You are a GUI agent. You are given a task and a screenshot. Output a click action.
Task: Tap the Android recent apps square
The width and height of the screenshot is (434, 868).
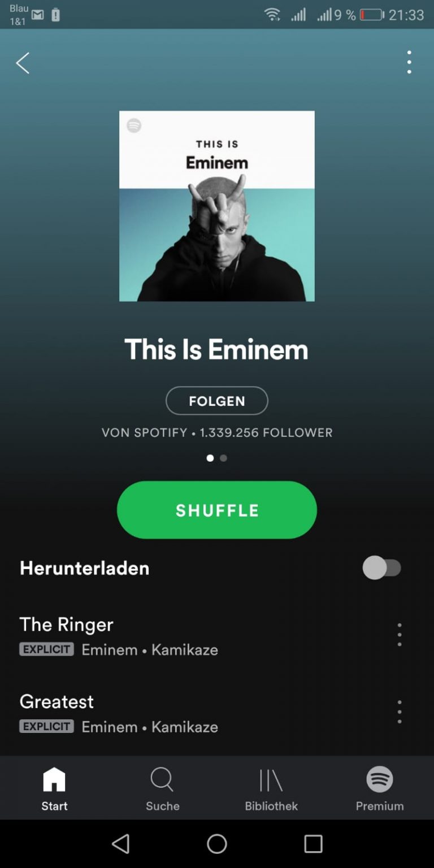(x=313, y=844)
